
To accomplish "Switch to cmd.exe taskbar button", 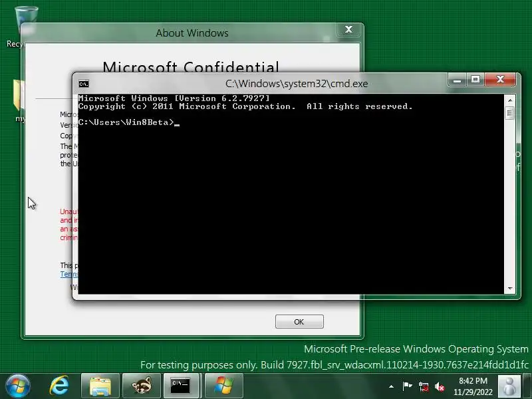I will 182,386.
